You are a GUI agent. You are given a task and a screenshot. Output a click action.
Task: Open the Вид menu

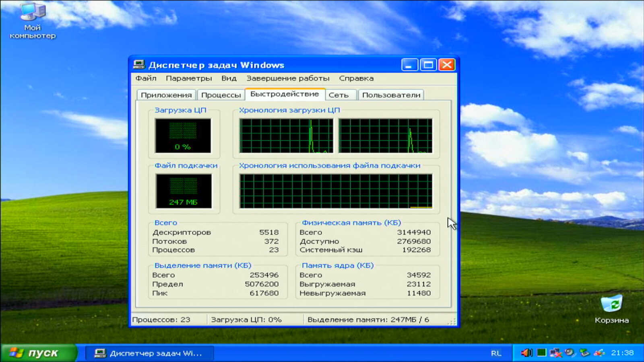(229, 78)
